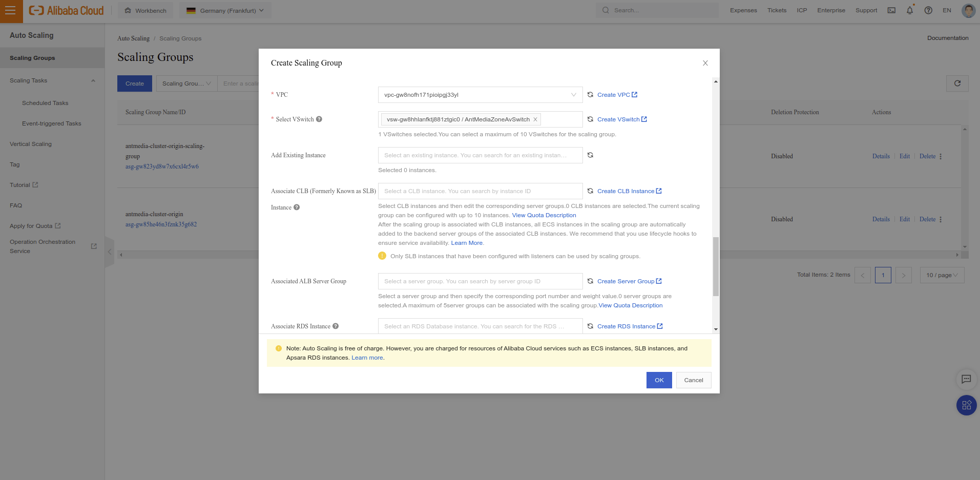Screen dimensions: 980x480
Task: Open the blue quick-tools grid button
Action: coord(966,405)
